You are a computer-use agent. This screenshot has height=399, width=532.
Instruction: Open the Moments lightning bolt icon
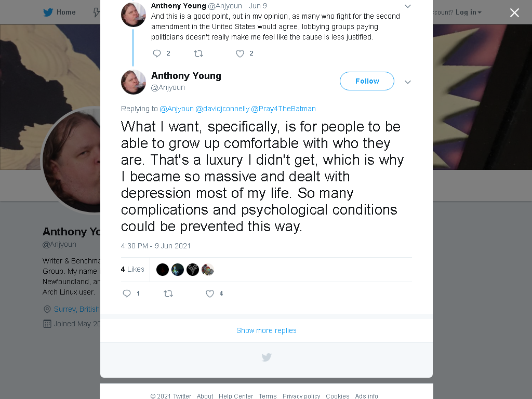point(97,12)
